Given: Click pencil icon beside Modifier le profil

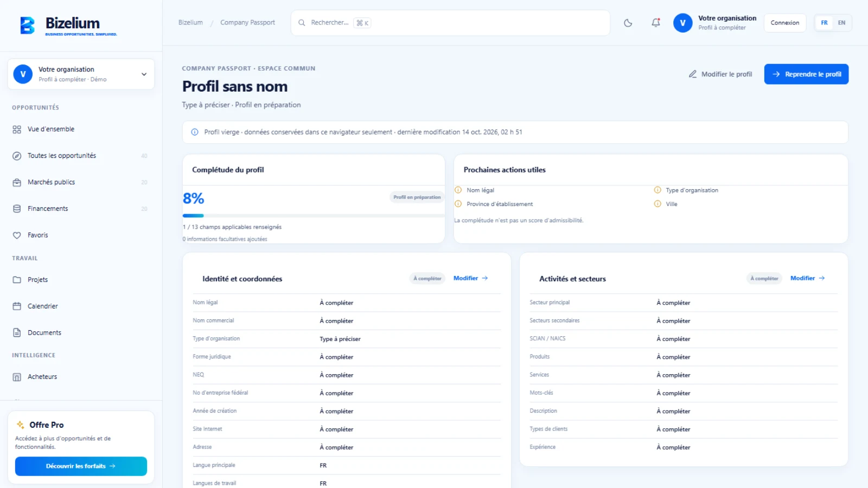Looking at the screenshot, I should click(693, 74).
